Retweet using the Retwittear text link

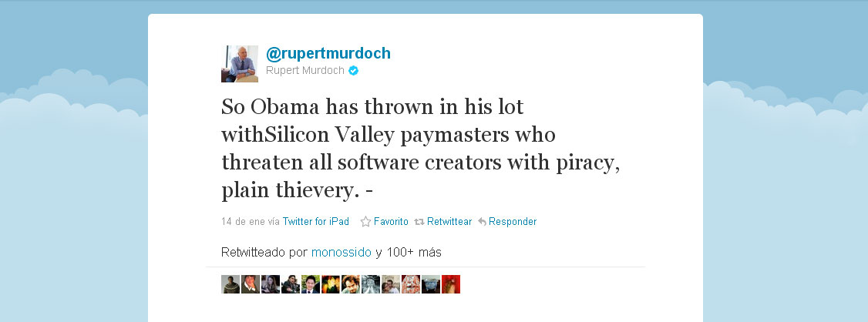coord(449,221)
